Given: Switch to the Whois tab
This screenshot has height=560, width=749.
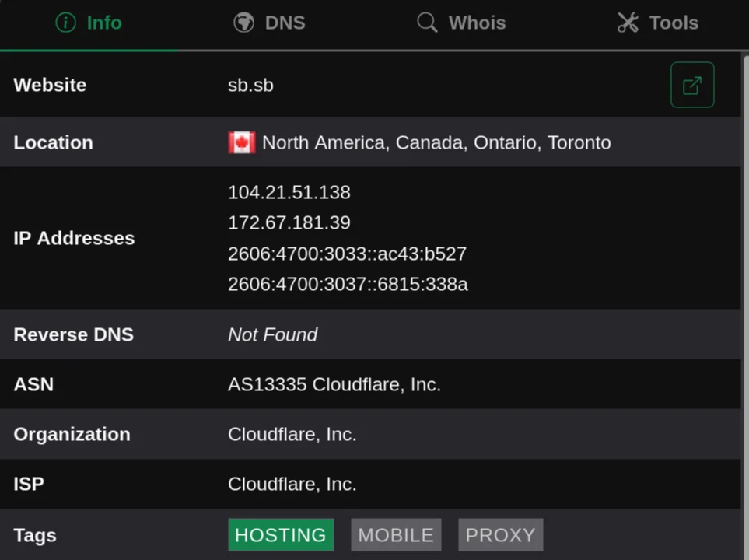Looking at the screenshot, I should tap(461, 23).
